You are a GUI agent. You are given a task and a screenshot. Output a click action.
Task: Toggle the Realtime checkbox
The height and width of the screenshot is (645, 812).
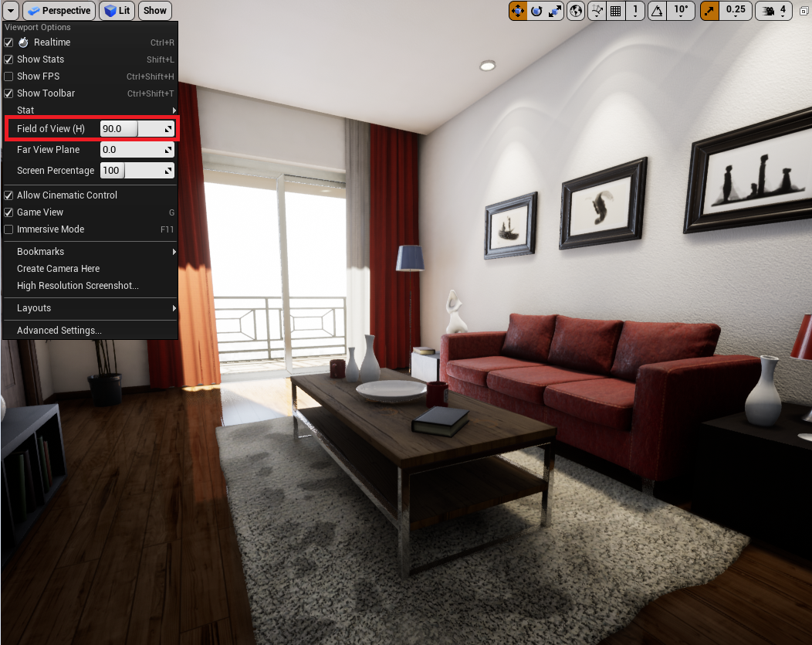click(x=8, y=42)
